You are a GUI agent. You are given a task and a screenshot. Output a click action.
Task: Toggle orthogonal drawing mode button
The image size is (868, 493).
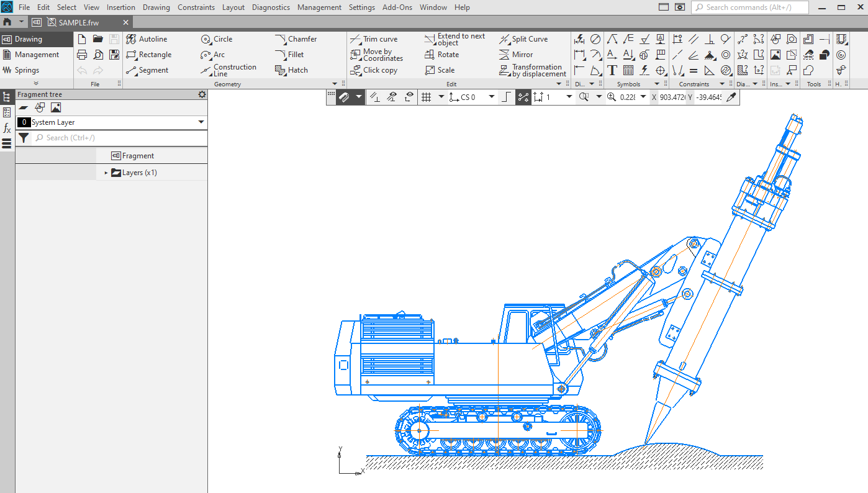pyautogui.click(x=507, y=97)
